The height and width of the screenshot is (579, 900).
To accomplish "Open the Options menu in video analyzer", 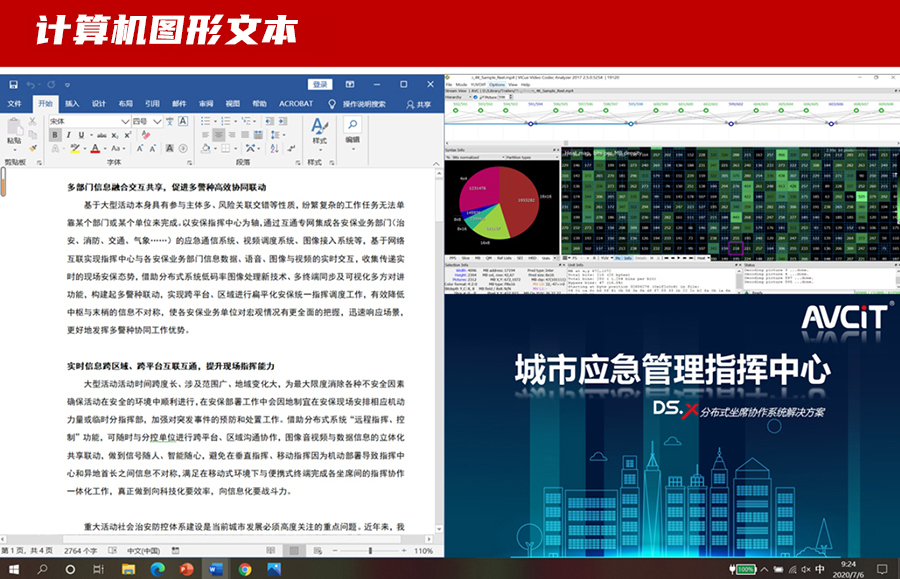I will 497,85.
